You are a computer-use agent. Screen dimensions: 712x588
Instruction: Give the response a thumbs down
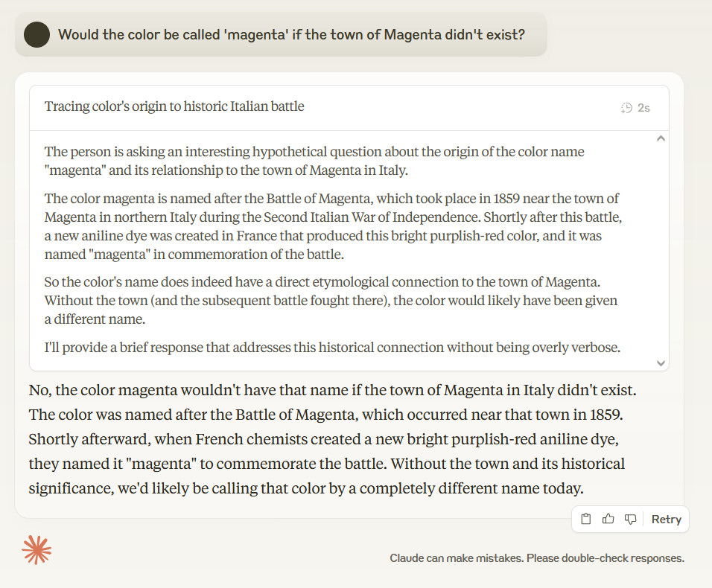(630, 520)
